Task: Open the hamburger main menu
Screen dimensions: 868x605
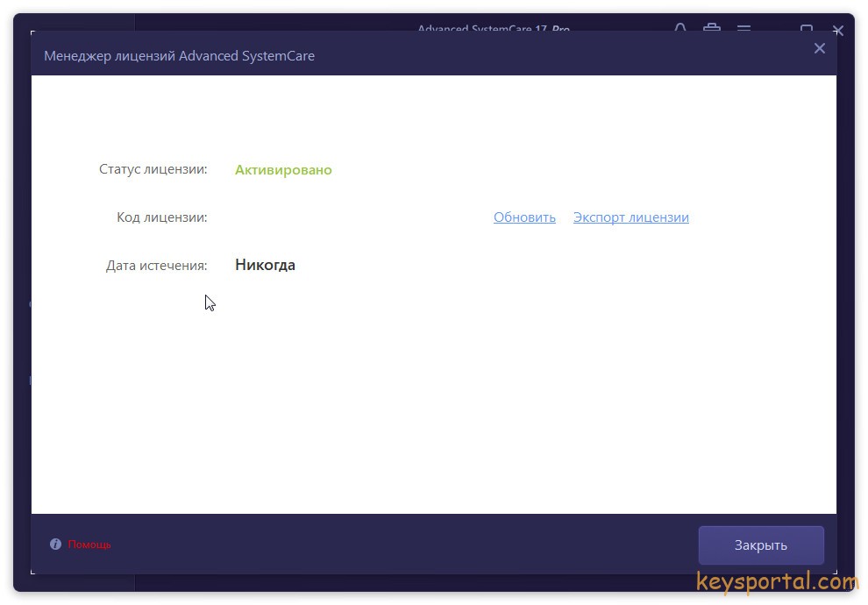Action: pyautogui.click(x=744, y=29)
